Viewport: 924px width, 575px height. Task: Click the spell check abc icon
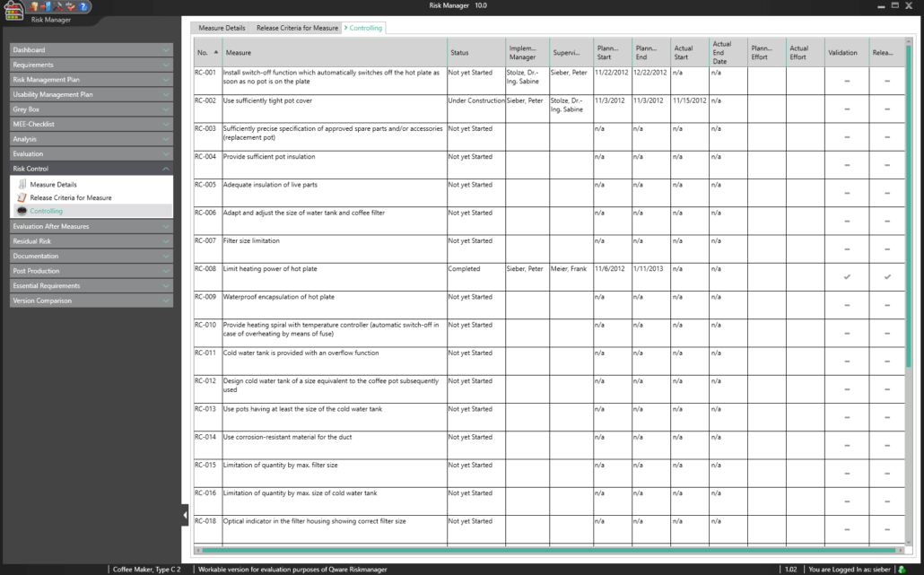click(x=70, y=7)
